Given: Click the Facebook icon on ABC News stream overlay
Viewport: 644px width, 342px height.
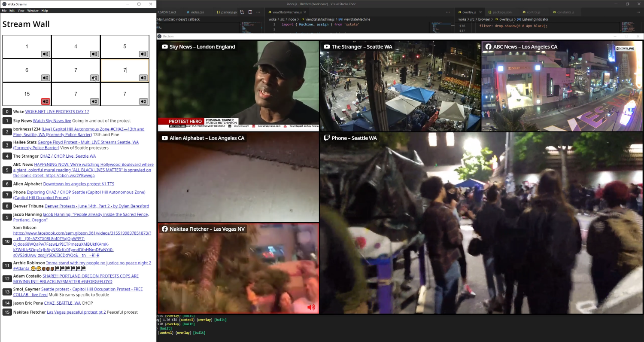Looking at the screenshot, I should point(488,46).
